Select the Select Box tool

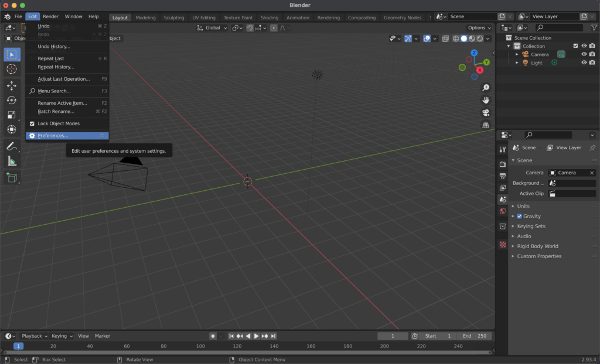(12, 54)
